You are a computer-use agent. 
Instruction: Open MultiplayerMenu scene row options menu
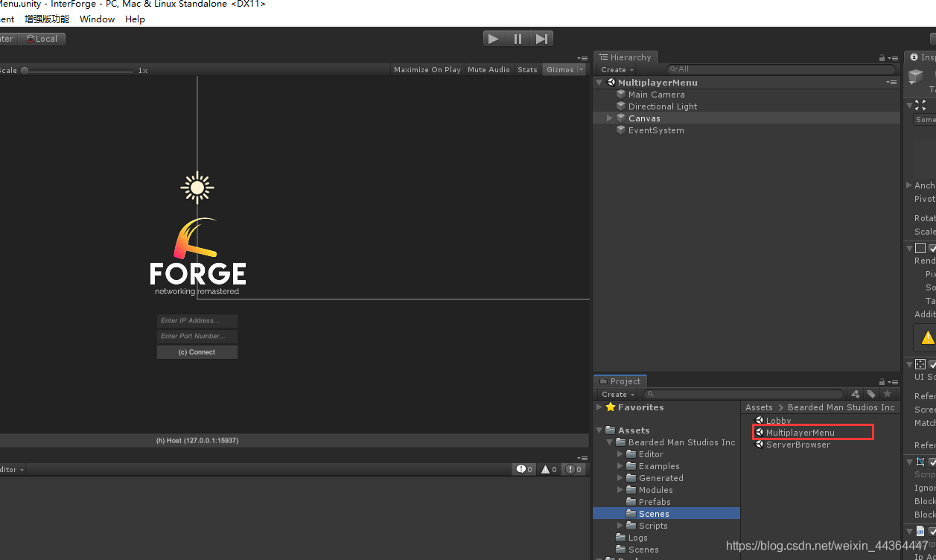click(891, 83)
